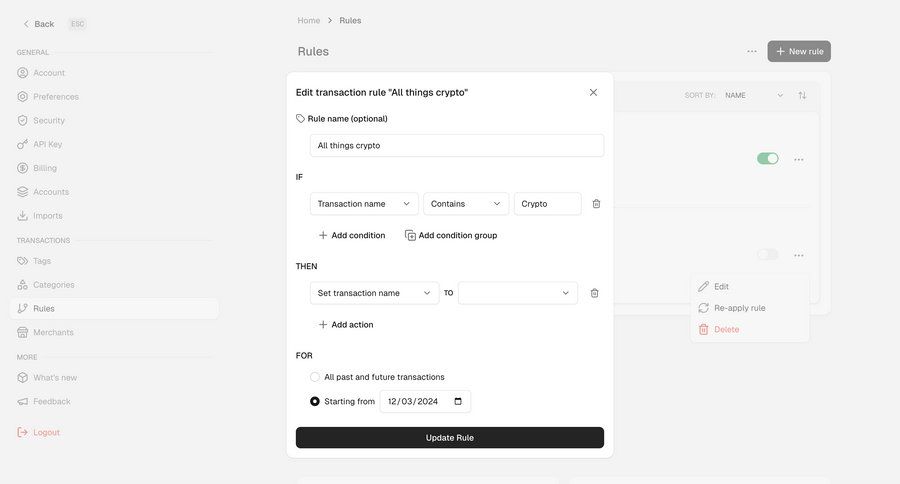Image resolution: width=900 pixels, height=484 pixels.
Task: Click the Back arrow icon
Action: (x=26, y=24)
